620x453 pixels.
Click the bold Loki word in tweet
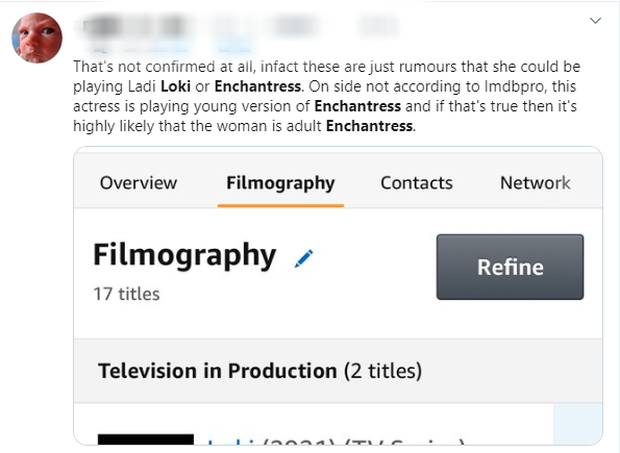pos(175,87)
